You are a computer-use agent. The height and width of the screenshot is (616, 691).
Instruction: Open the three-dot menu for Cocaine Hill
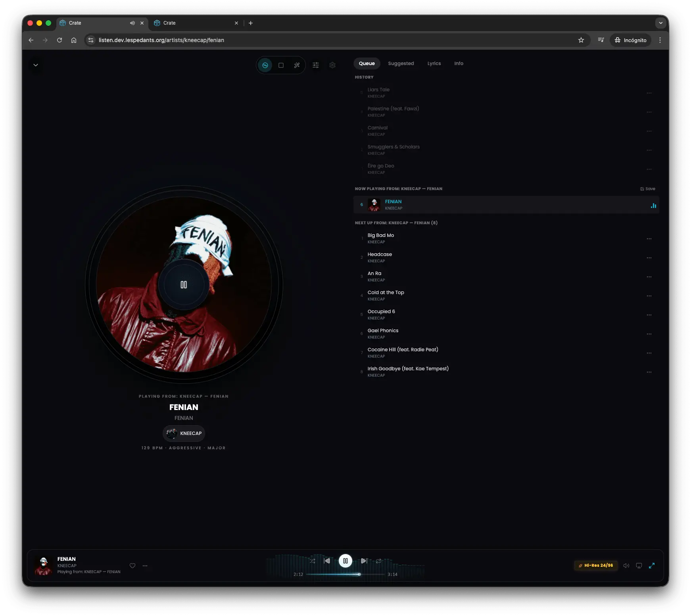click(649, 353)
